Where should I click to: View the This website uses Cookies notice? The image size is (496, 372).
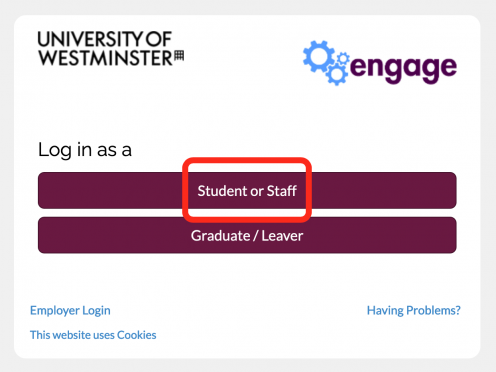point(93,335)
